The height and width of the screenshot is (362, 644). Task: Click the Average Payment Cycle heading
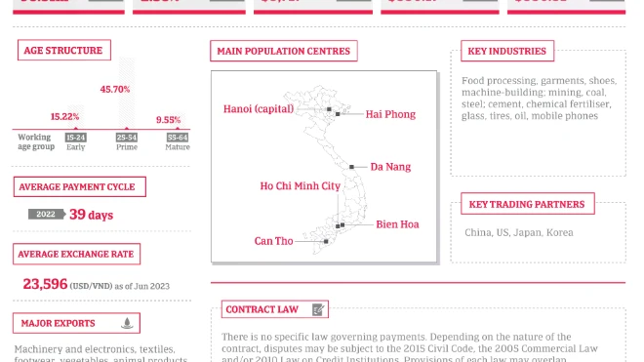(80, 187)
